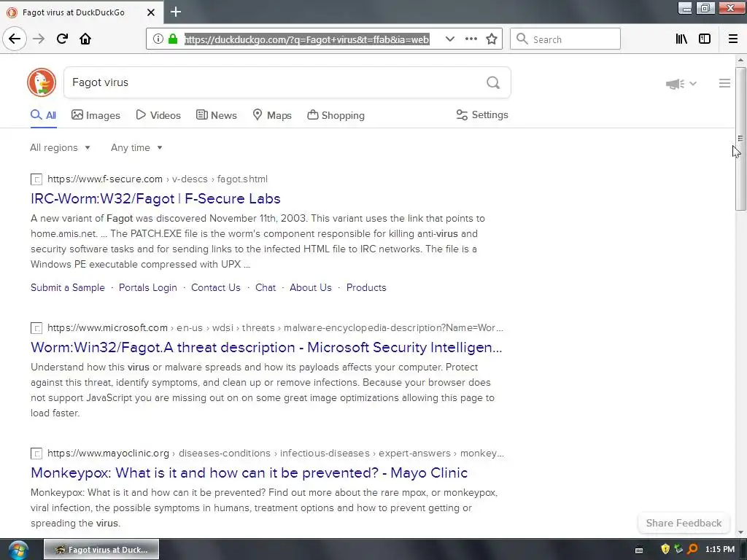
Task: Switch to Images results
Action: (x=96, y=115)
